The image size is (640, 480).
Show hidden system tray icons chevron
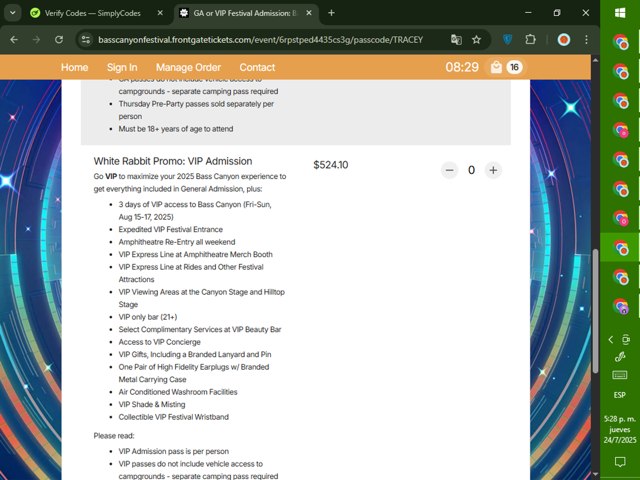(x=611, y=340)
